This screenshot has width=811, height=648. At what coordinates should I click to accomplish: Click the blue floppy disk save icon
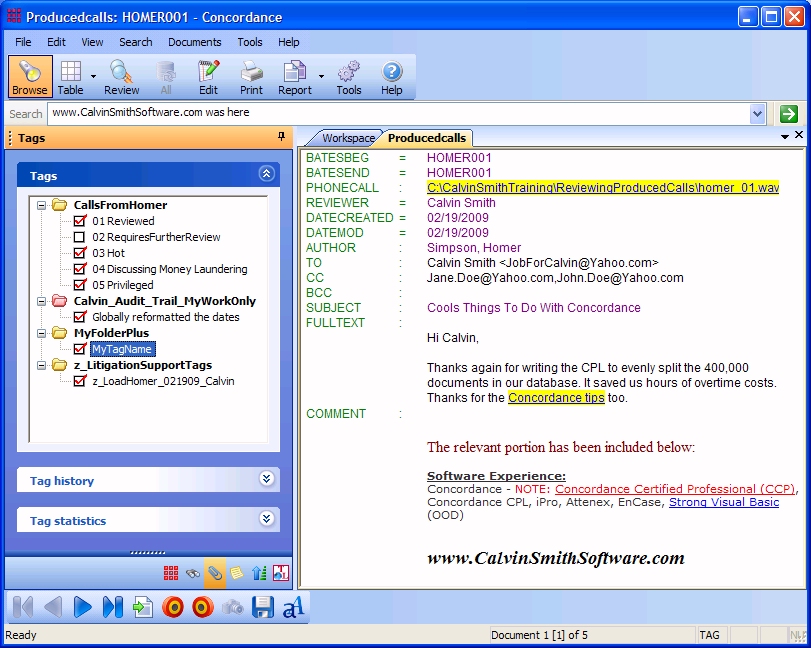tap(263, 607)
